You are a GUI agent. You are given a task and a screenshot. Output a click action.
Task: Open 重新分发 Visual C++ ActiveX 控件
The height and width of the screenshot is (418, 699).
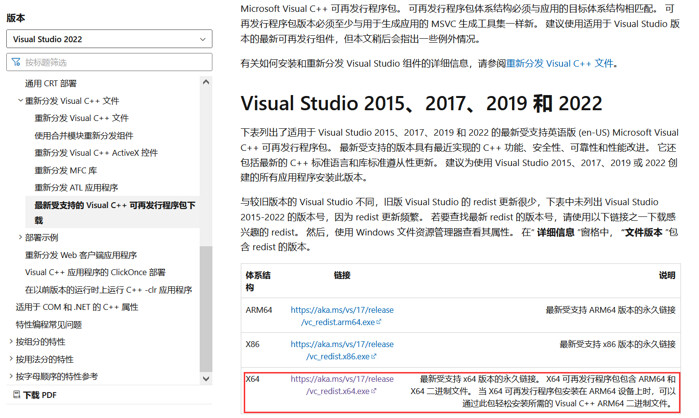[x=96, y=153]
